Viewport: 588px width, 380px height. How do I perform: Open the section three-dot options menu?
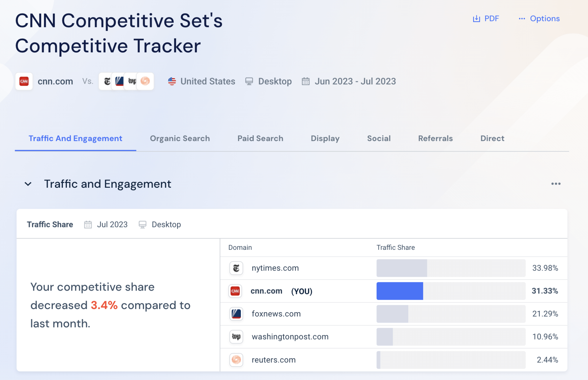[556, 184]
